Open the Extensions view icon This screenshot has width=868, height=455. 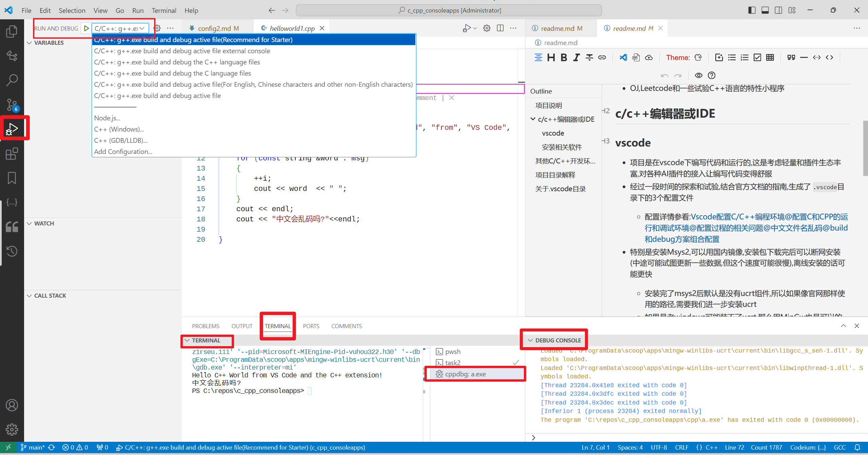12,154
